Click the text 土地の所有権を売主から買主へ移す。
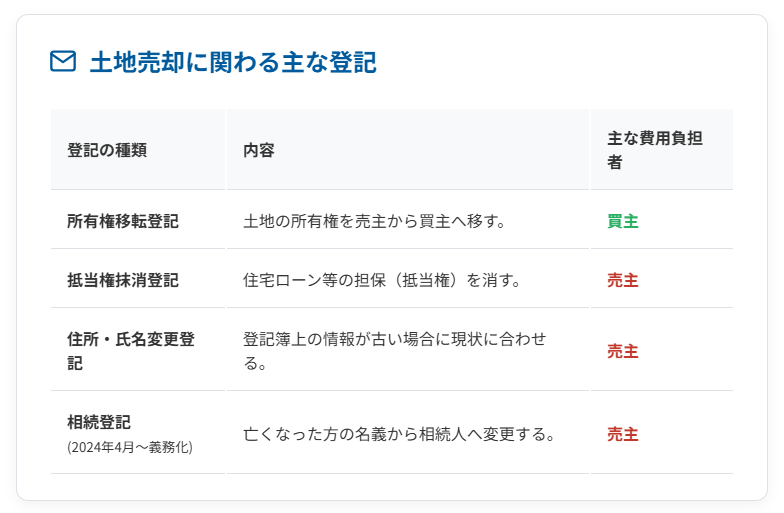784x513 pixels. tap(374, 221)
